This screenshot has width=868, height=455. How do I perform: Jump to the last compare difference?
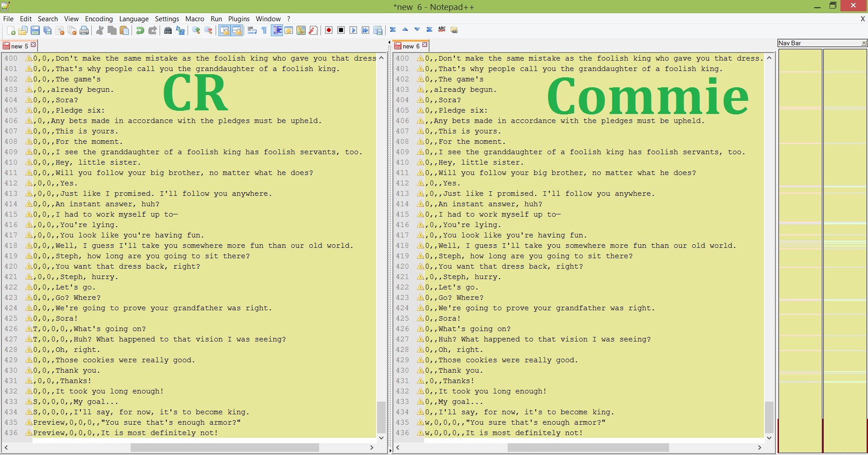pos(429,30)
